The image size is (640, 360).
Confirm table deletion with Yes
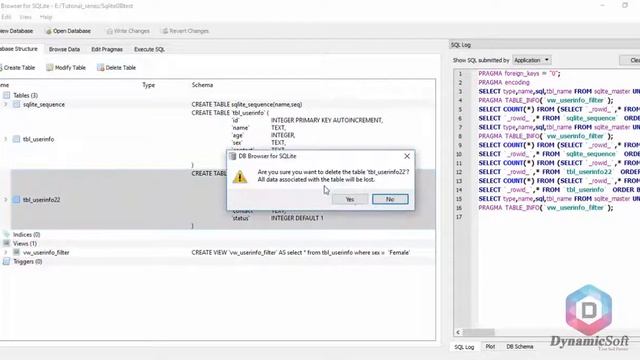point(350,199)
